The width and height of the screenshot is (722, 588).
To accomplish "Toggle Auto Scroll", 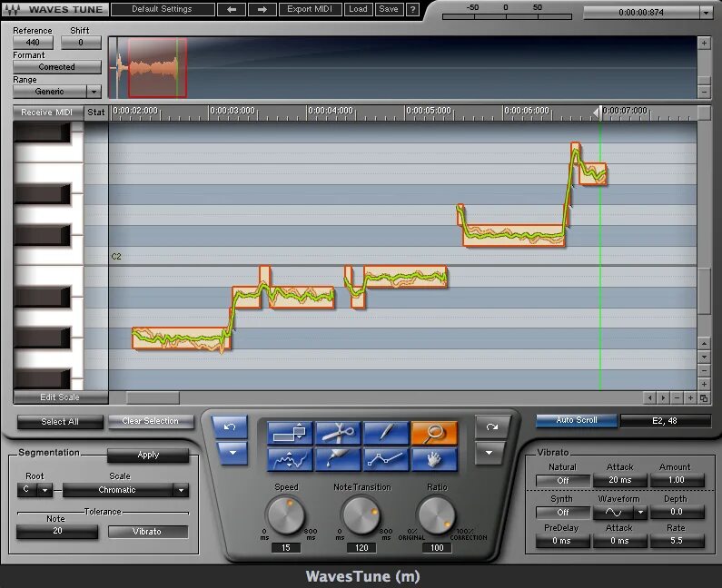I will point(577,420).
